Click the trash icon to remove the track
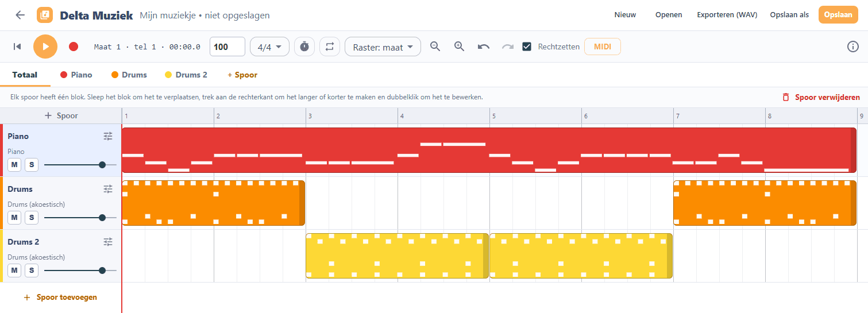 click(x=786, y=97)
